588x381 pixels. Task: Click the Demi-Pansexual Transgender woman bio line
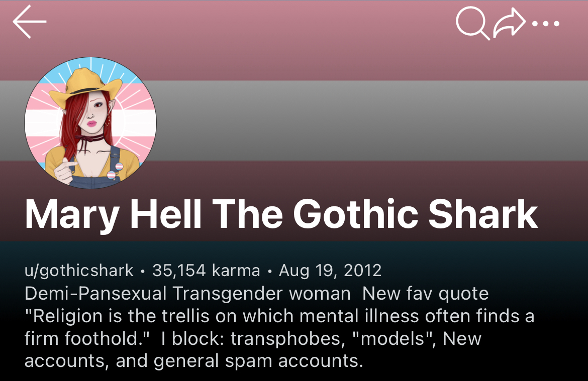pos(187,293)
